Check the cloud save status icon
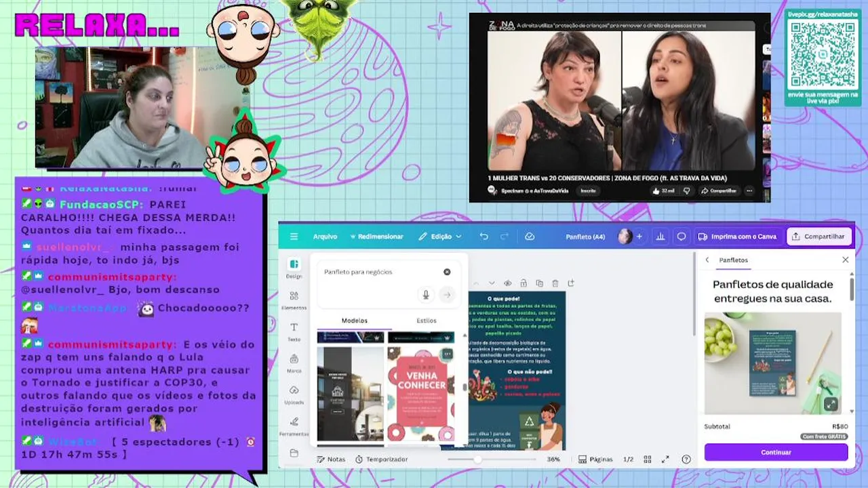 coord(530,237)
